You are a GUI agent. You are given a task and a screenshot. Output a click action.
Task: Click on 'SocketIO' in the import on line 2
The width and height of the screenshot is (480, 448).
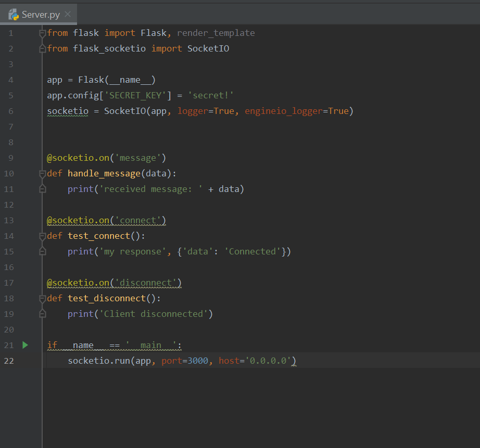click(208, 48)
